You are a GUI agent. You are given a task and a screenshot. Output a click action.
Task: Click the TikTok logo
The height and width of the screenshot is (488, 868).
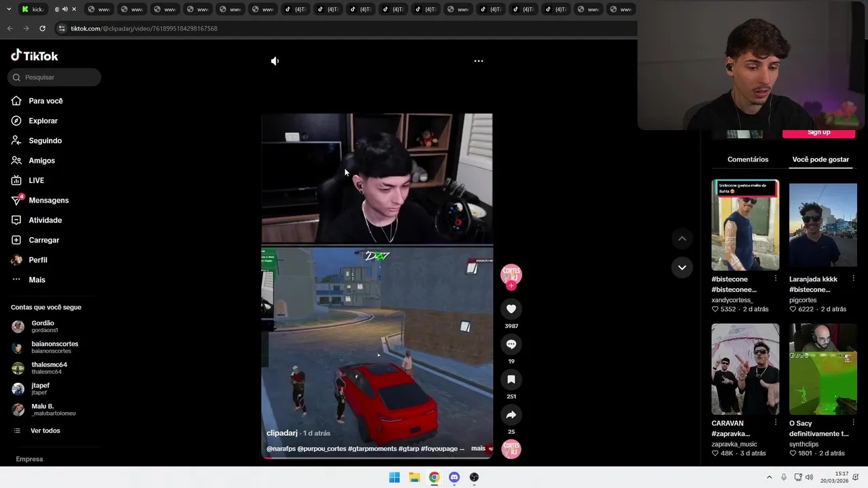[35, 56]
